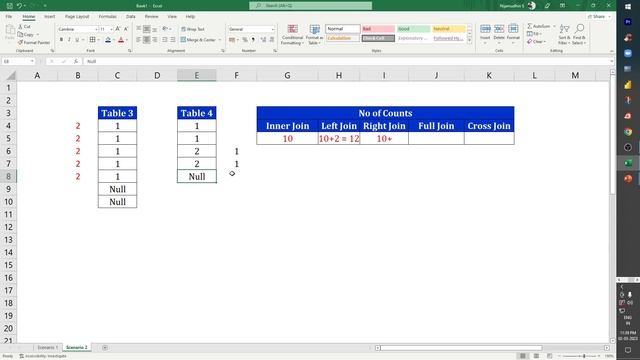
Task: Apply Comma Style
Action: (x=253, y=40)
